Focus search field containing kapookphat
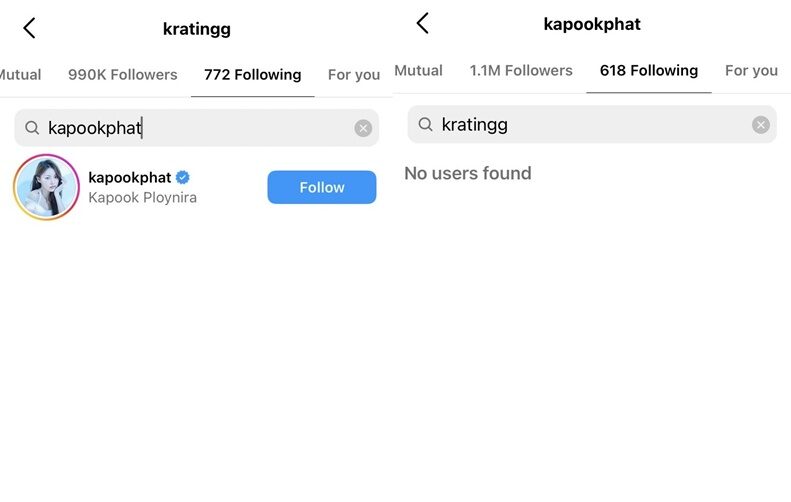 pyautogui.click(x=200, y=128)
